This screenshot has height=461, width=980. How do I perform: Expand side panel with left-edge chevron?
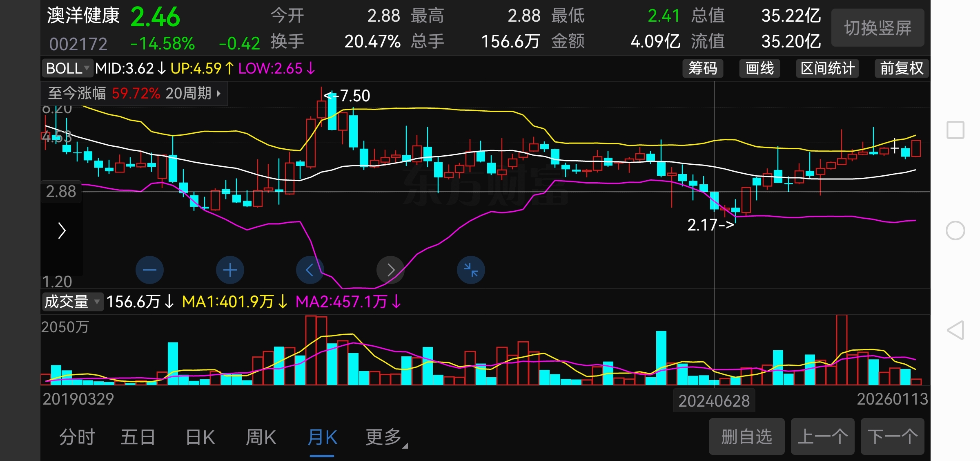tap(62, 231)
